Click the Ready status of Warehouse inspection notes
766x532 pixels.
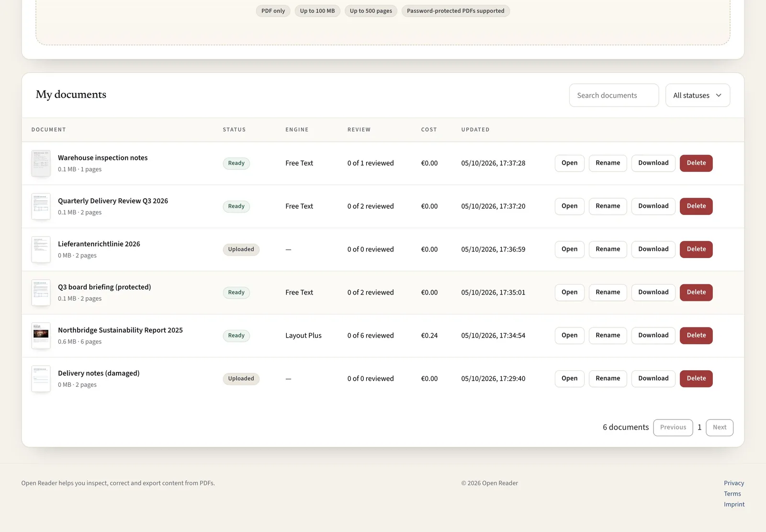[x=236, y=163]
